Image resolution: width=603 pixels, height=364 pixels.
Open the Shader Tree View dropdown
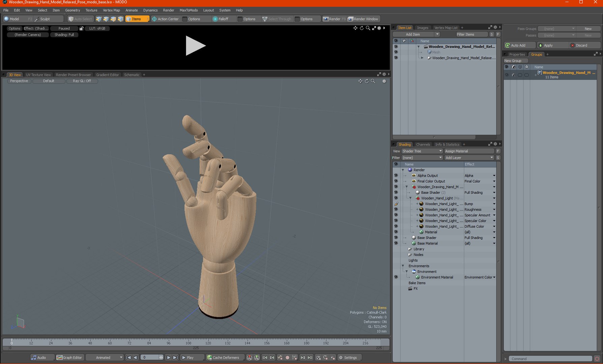[422, 151]
